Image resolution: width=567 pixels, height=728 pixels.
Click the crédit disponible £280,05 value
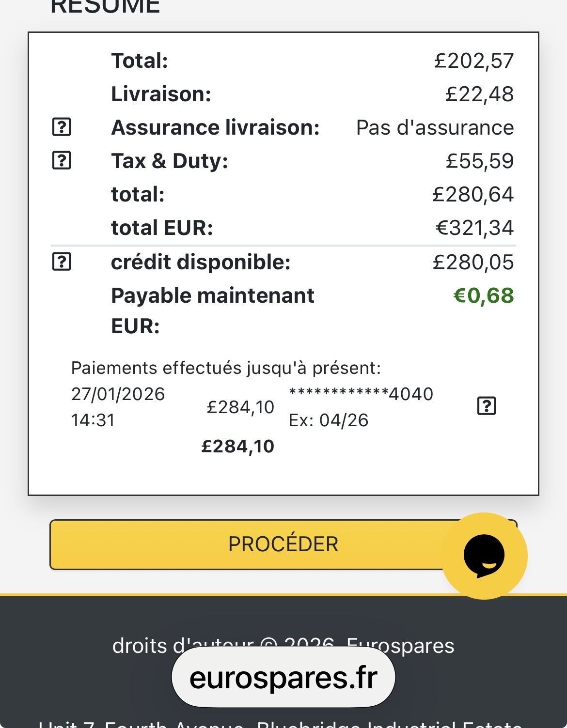point(472,262)
